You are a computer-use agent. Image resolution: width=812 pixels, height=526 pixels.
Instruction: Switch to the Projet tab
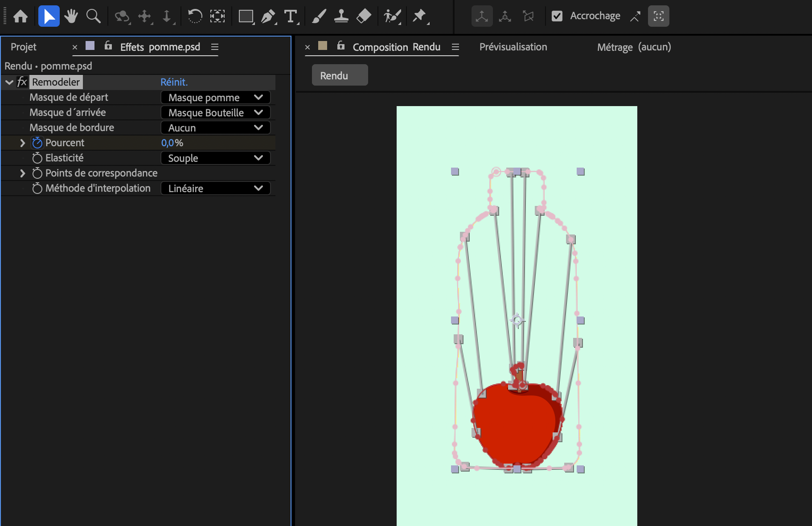point(24,47)
